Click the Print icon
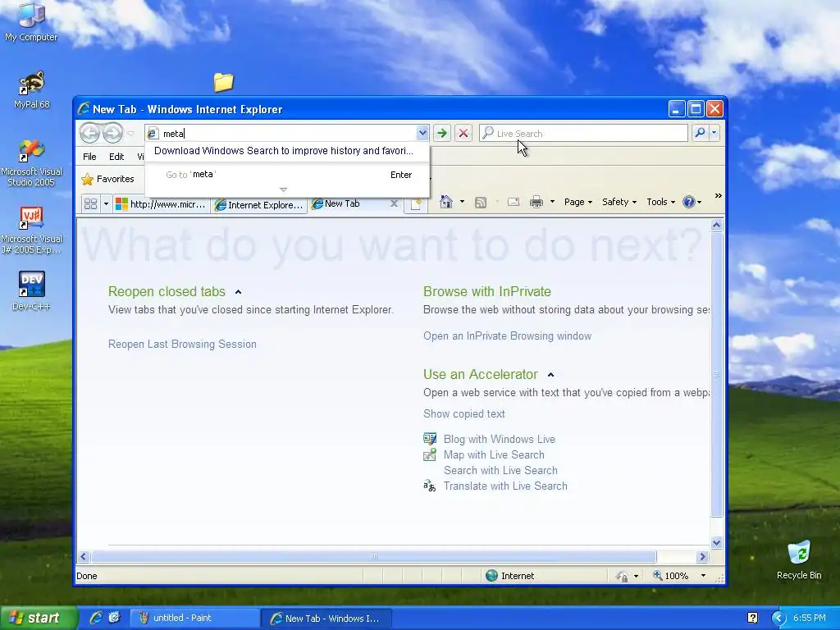This screenshot has width=840, height=630. click(536, 202)
